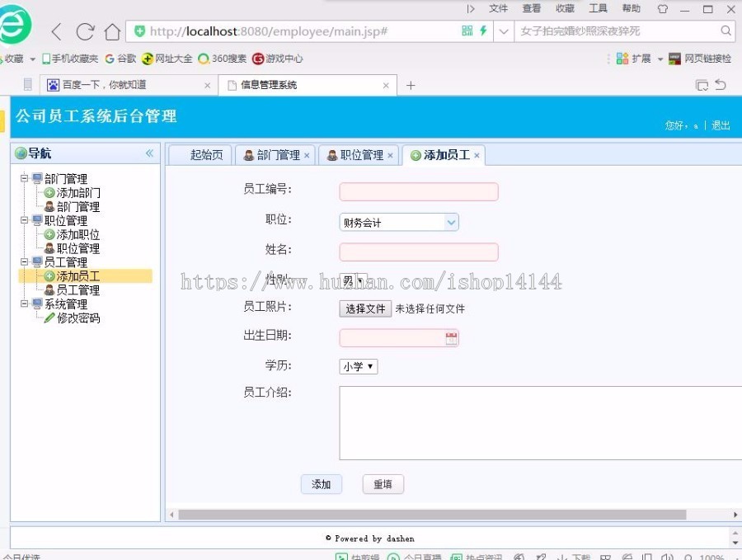The width and height of the screenshot is (742, 560).
Task: Click the lightning speed-mode icon
Action: pyautogui.click(x=483, y=31)
